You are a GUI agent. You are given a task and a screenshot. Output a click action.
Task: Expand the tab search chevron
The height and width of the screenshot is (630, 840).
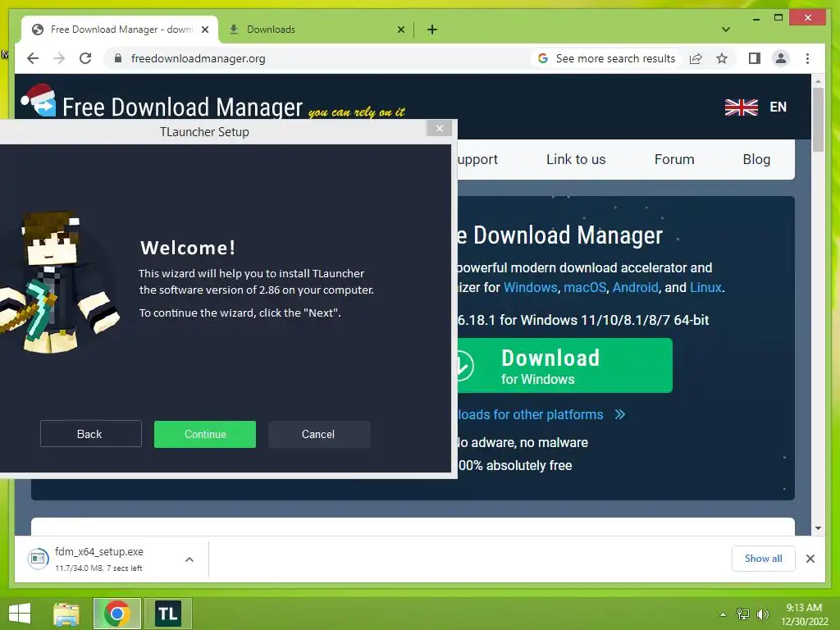coord(725,30)
